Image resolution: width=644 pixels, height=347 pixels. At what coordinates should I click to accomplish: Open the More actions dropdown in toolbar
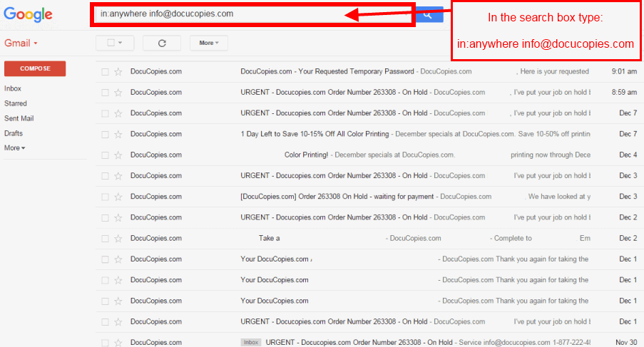(209, 43)
